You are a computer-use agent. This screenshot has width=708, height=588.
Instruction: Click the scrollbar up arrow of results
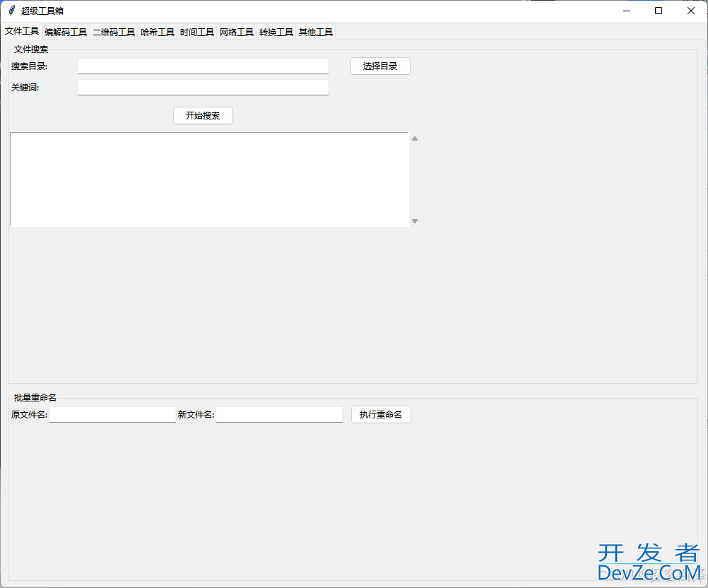tap(415, 139)
